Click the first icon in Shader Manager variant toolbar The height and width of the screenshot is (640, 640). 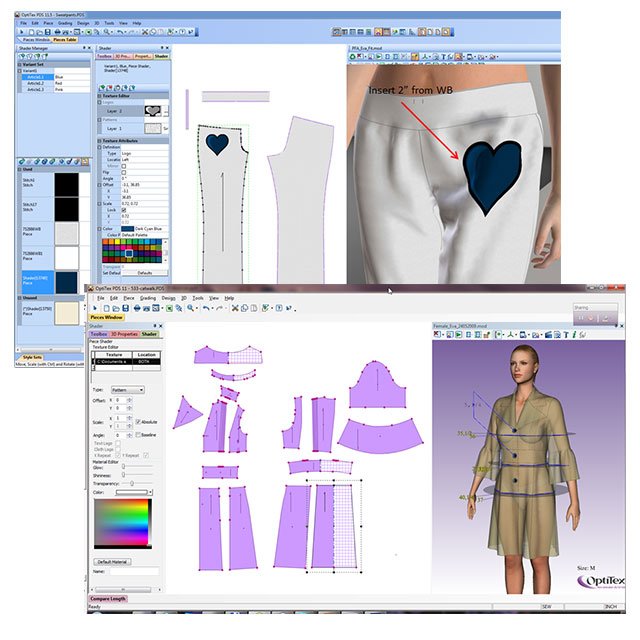pyautogui.click(x=22, y=56)
